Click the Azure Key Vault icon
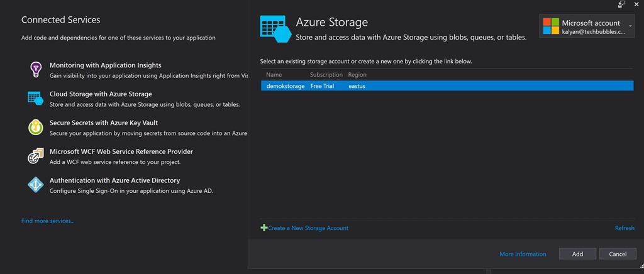This screenshot has height=274, width=644. 36,127
